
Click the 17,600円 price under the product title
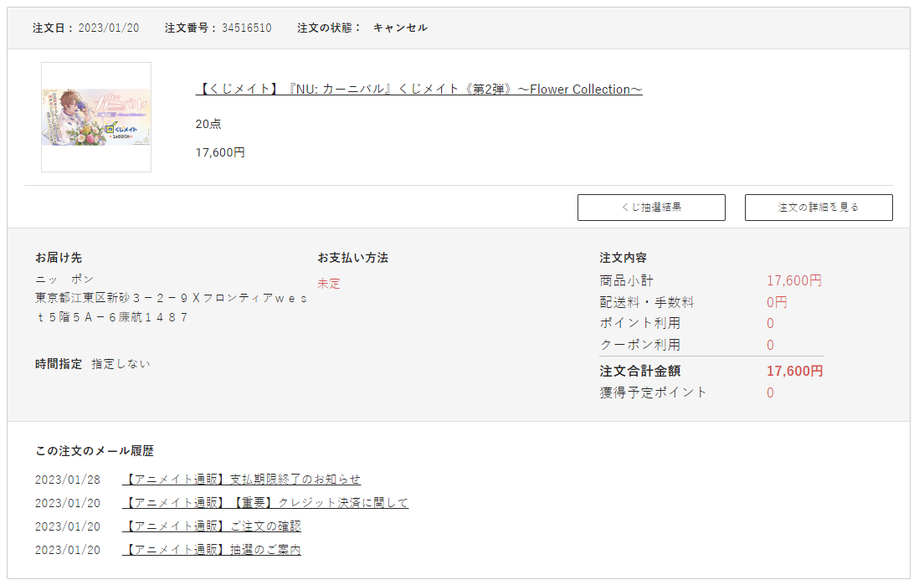[x=220, y=152]
